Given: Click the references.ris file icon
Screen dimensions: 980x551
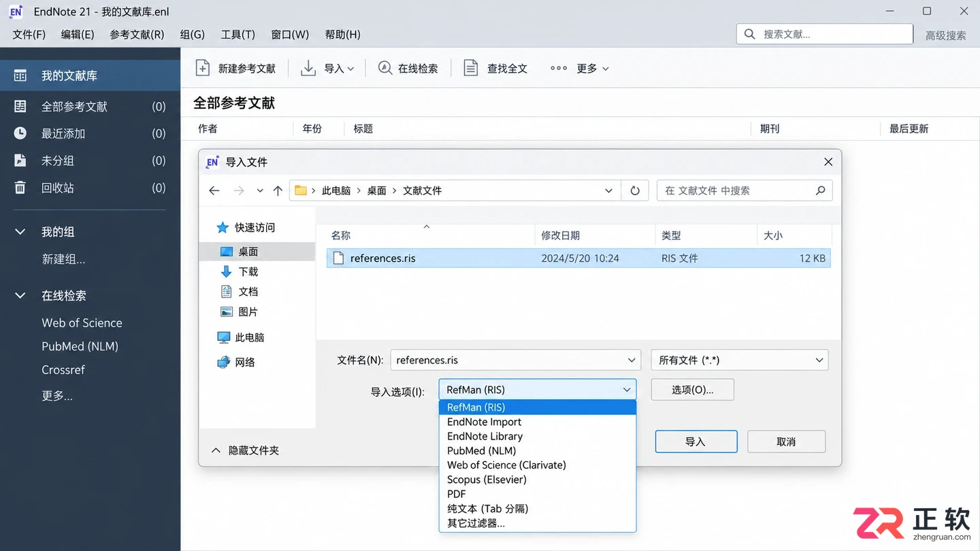Looking at the screenshot, I should pyautogui.click(x=338, y=258).
